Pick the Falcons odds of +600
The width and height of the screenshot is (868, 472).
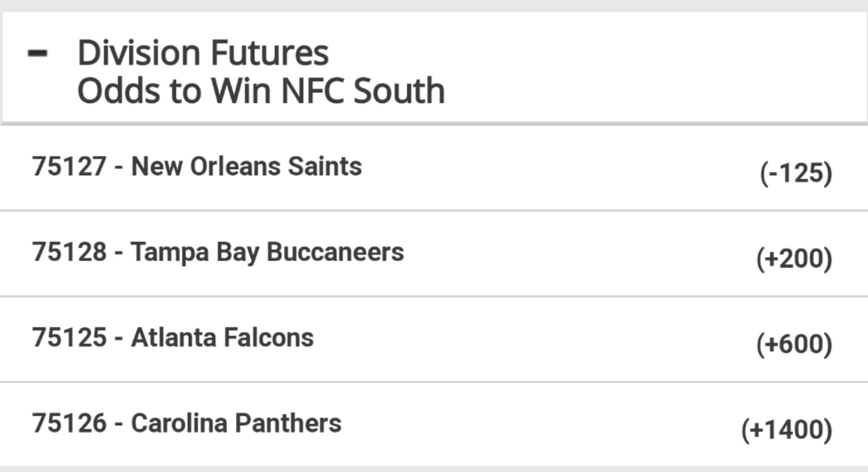(x=794, y=344)
